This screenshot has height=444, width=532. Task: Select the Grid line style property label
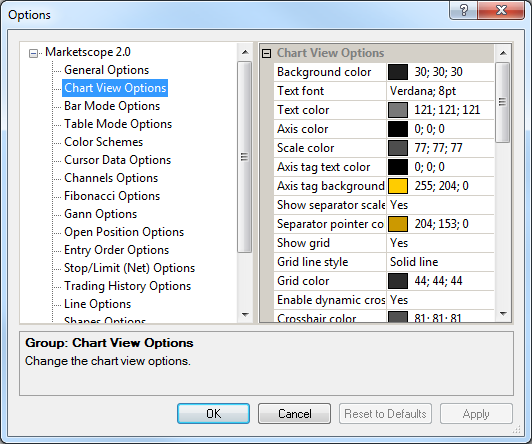[x=312, y=262]
